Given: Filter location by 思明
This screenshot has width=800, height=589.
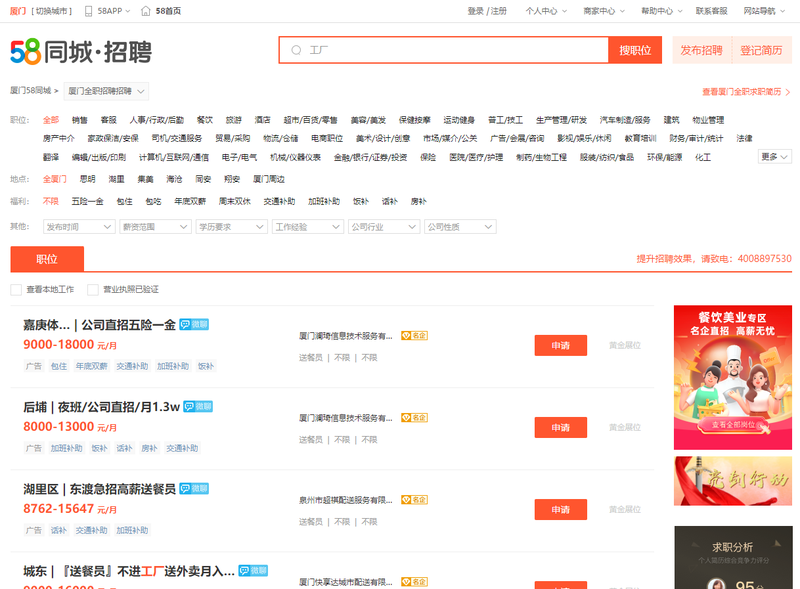Looking at the screenshot, I should 88,179.
